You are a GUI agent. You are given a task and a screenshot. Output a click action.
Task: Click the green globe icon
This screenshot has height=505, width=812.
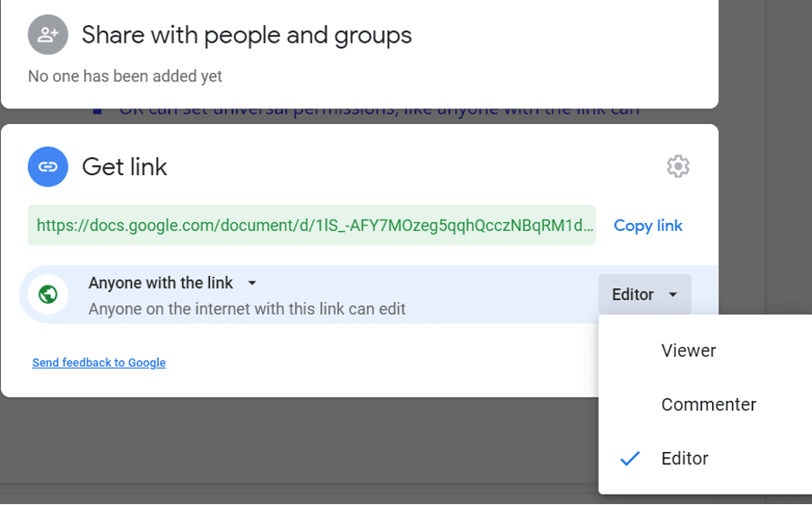point(49,294)
